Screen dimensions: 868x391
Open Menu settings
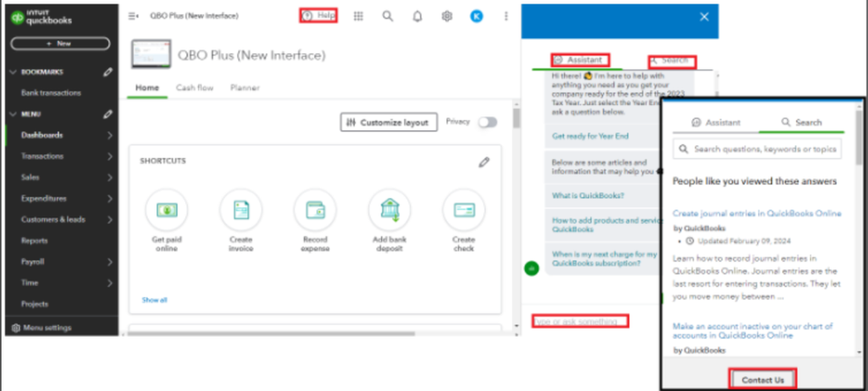coord(42,328)
